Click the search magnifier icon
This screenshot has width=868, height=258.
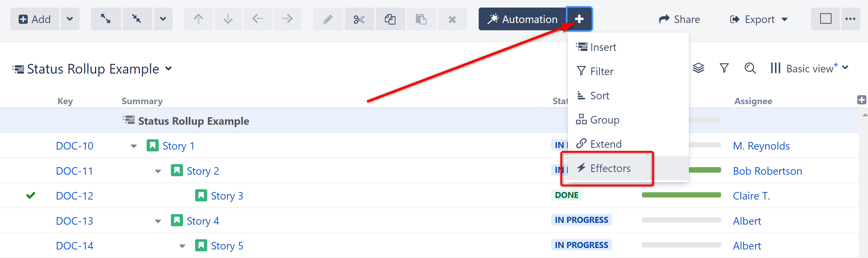pyautogui.click(x=750, y=68)
